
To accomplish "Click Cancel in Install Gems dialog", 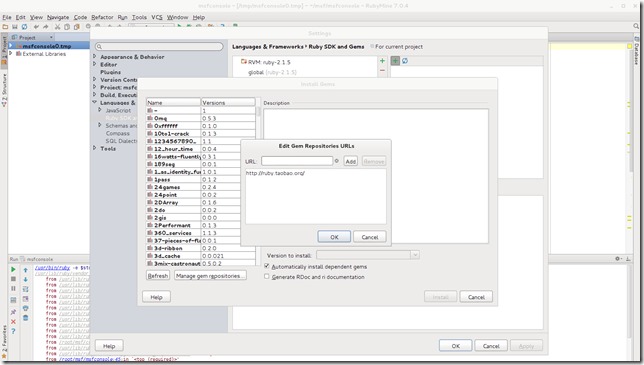I will tap(476, 297).
